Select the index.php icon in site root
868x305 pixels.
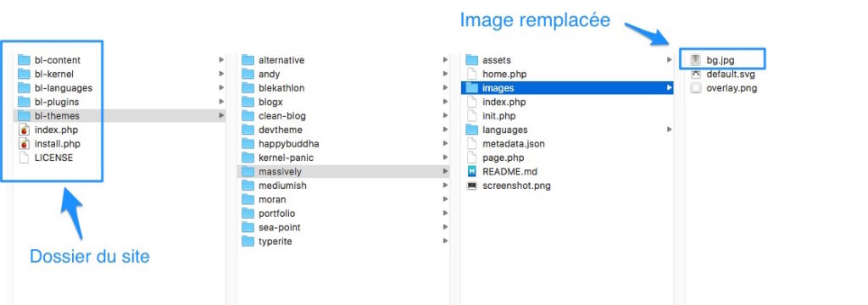tap(24, 130)
